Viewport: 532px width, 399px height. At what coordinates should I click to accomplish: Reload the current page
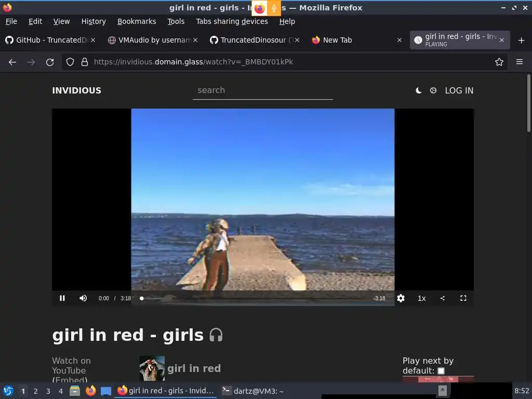(50, 62)
